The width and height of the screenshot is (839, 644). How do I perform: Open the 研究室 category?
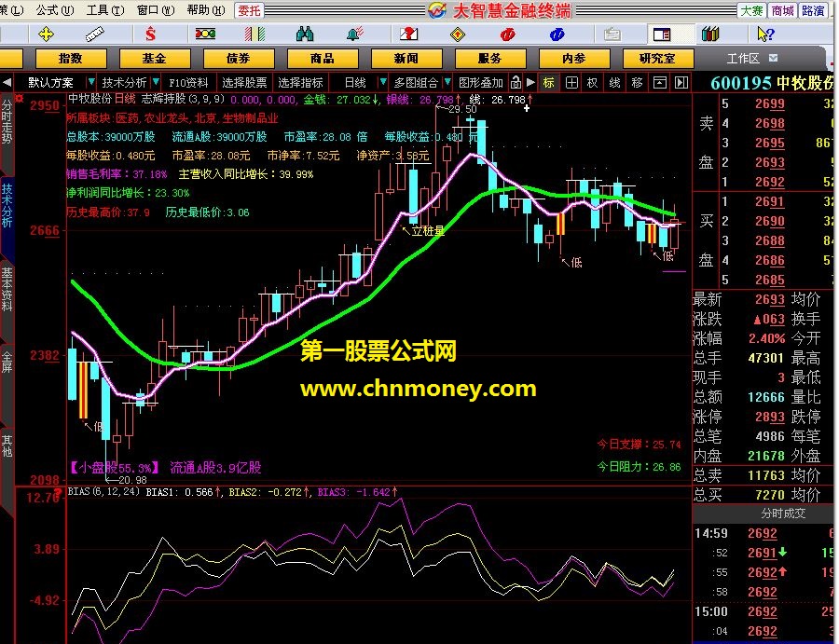(x=658, y=58)
